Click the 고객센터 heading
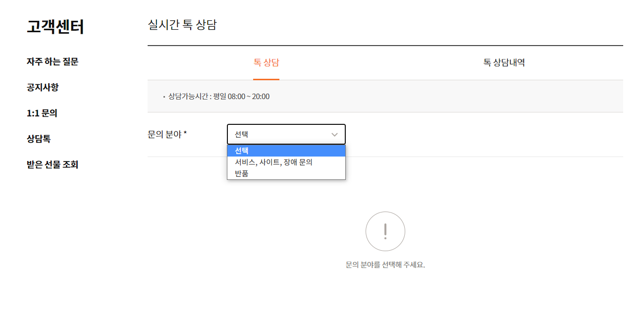Screen dimensions: 644x322 coord(55,27)
